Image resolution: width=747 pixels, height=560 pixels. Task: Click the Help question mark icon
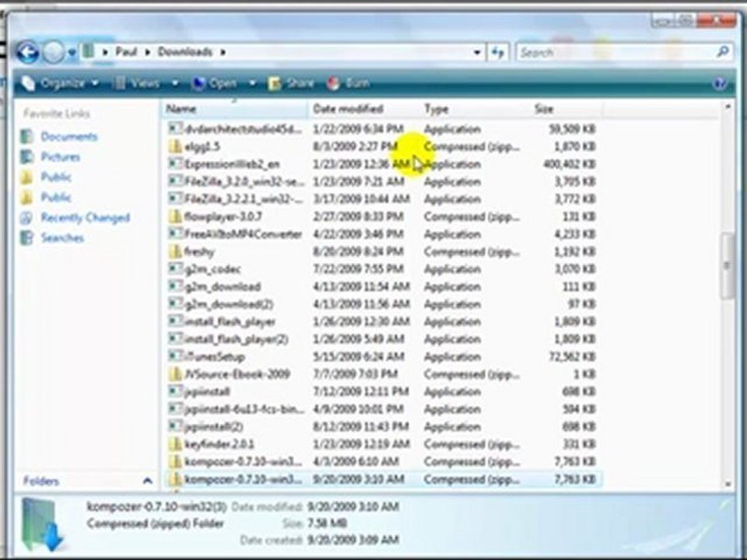(x=720, y=84)
